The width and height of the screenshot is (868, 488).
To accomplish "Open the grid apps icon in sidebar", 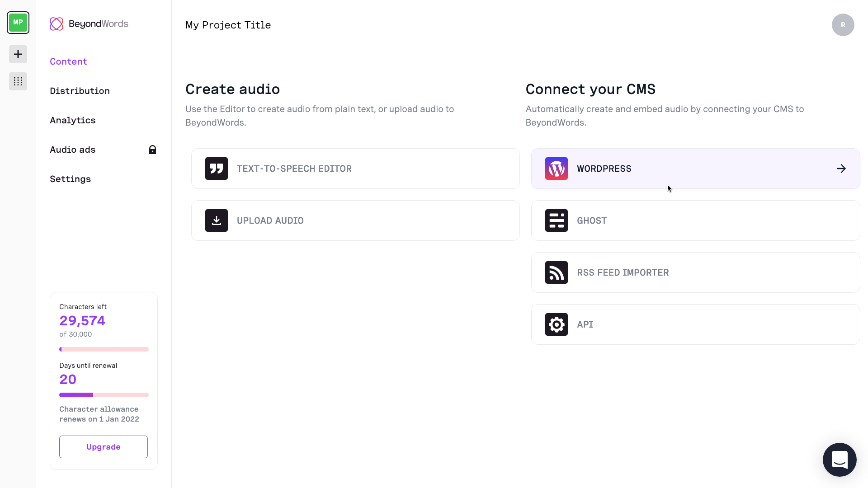I will point(18,81).
